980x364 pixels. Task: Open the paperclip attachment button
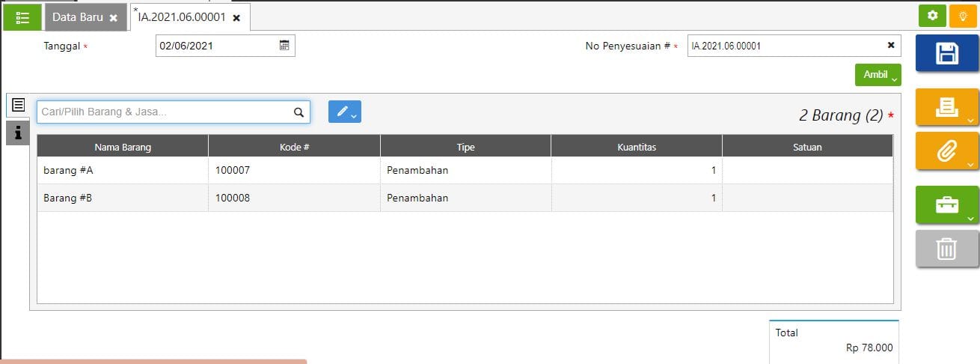tap(947, 151)
